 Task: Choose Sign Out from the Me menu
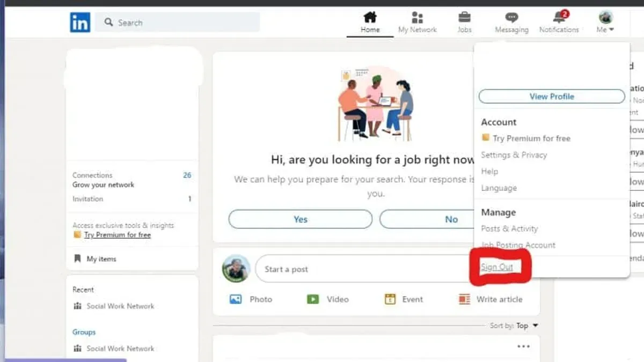coord(497,267)
